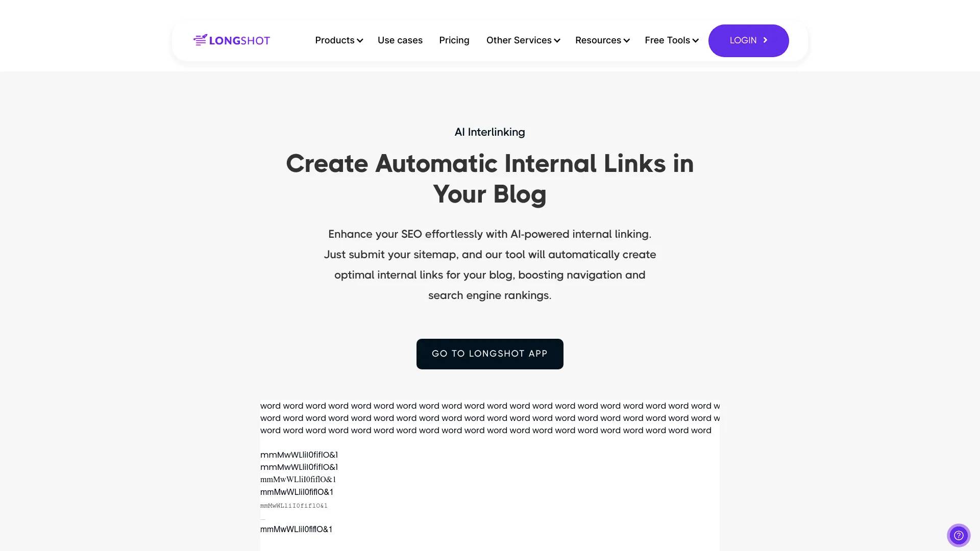
Task: Click the Pricing menu item
Action: 454,40
